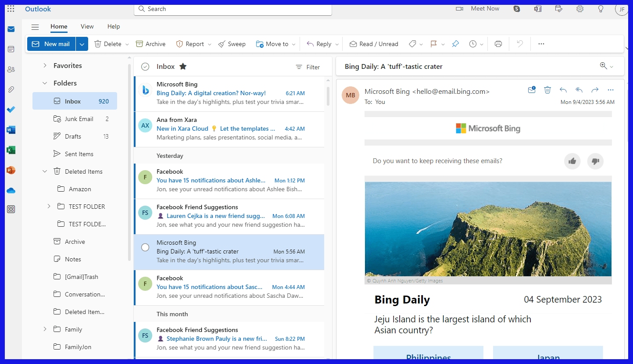Screen dimensions: 633x364
Task: Open Settings gear icon in header
Action: point(580,9)
